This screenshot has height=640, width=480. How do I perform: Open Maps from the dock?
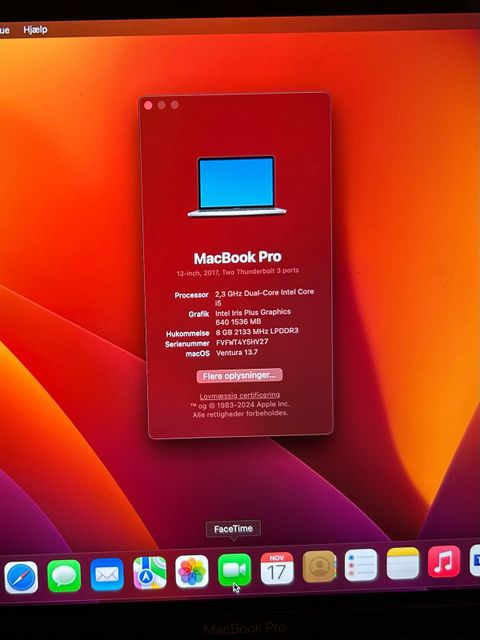click(150, 573)
